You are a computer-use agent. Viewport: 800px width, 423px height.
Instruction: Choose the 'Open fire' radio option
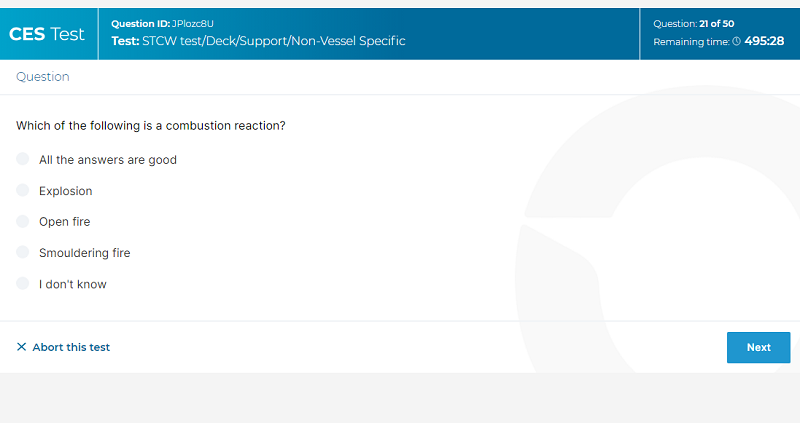pos(22,221)
